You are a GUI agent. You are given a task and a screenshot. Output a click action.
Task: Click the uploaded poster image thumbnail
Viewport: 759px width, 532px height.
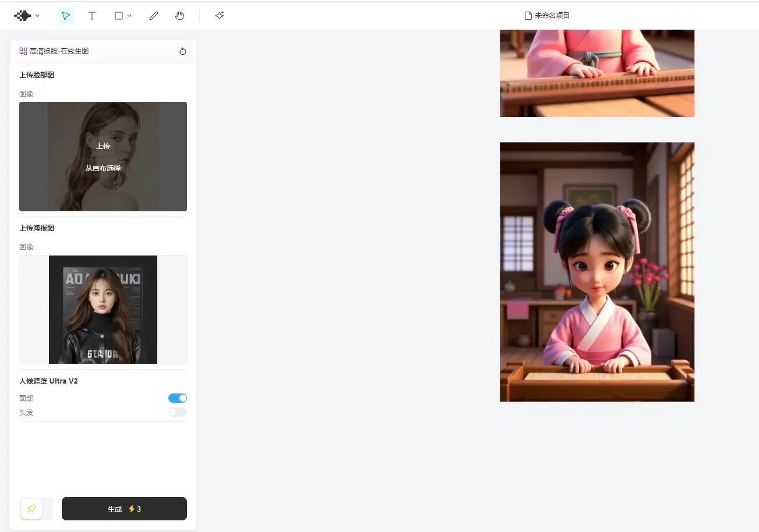coord(103,310)
